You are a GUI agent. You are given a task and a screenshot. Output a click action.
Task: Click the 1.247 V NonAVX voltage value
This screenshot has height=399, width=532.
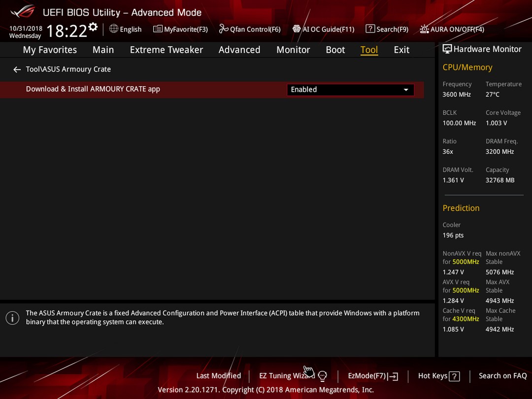(x=453, y=272)
